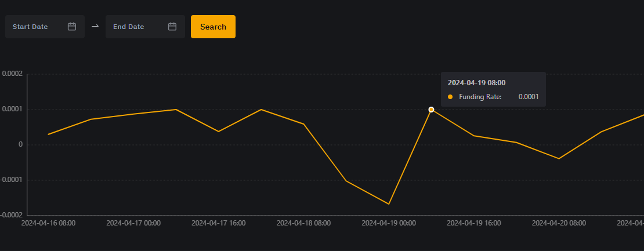Click the arrow between the date fields
644x251 pixels.
pyautogui.click(x=95, y=27)
